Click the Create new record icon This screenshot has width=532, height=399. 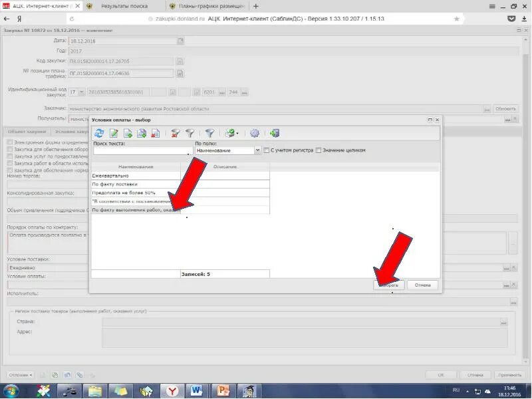(x=128, y=134)
